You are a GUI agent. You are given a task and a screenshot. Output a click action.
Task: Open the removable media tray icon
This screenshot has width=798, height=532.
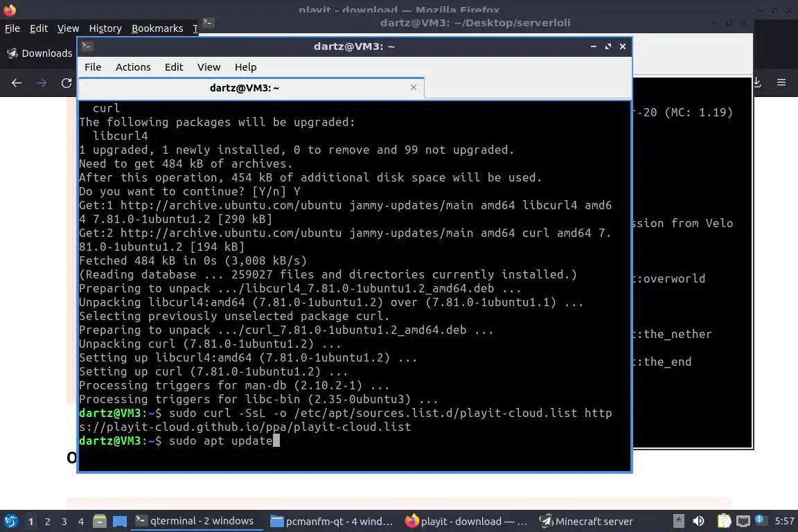pos(678,522)
